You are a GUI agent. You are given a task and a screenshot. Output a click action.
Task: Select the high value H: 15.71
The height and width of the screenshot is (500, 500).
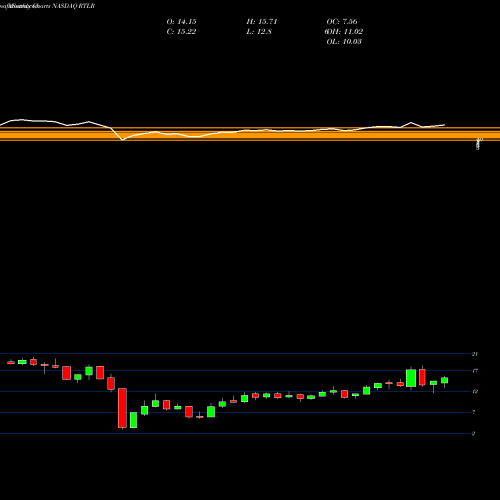(x=262, y=22)
